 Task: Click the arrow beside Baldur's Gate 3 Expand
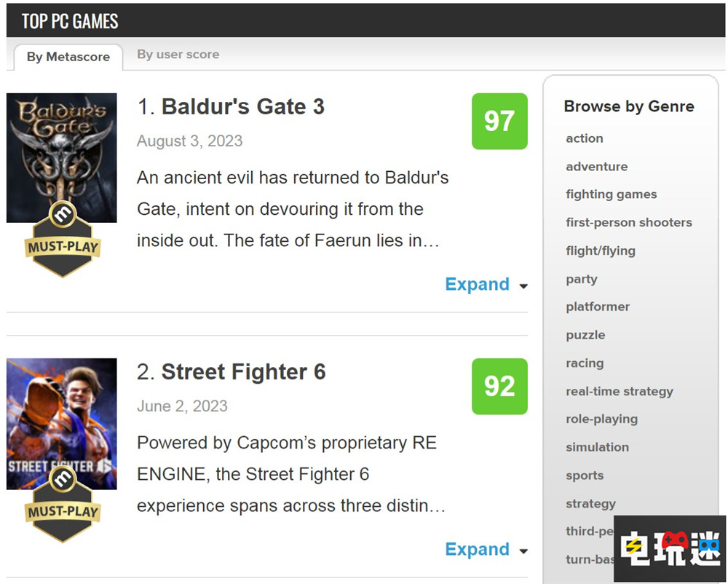[523, 286]
